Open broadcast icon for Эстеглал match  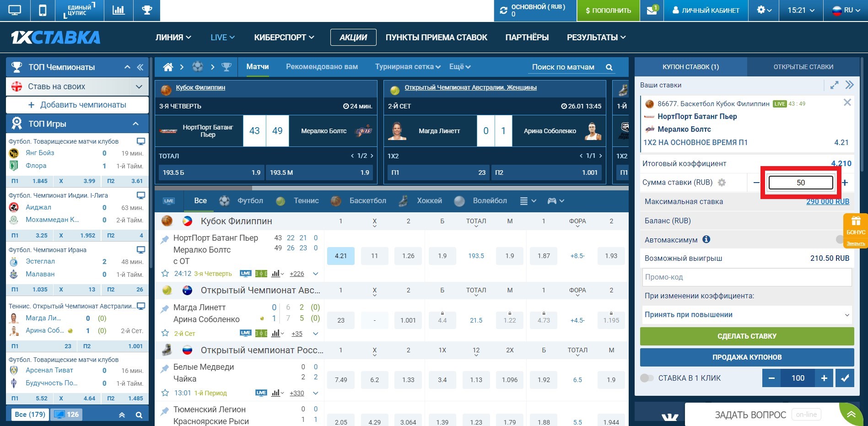141,250
